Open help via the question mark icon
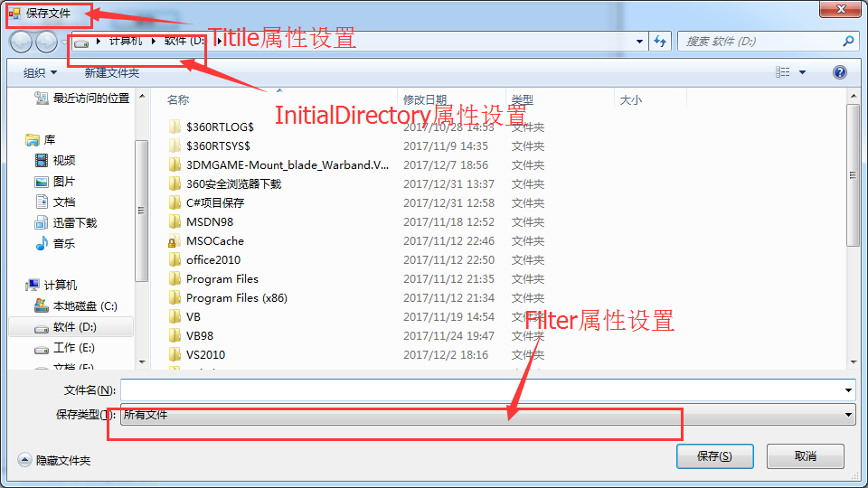This screenshot has height=488, width=868. [x=840, y=72]
